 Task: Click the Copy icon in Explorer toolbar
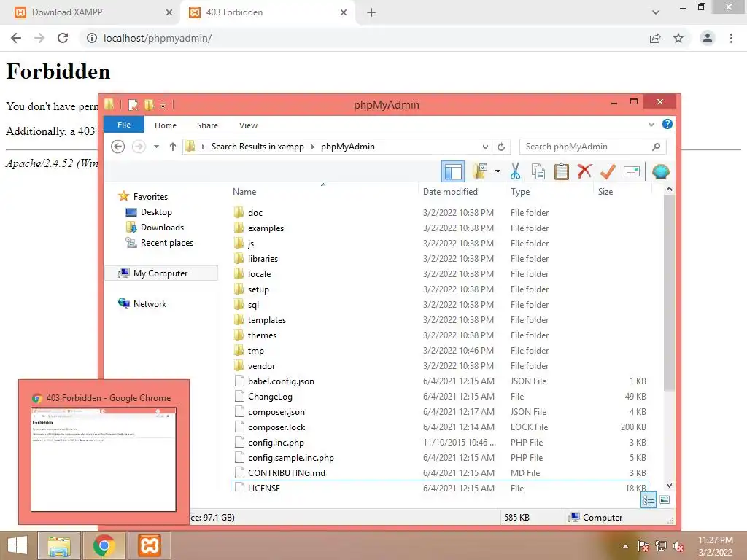tap(538, 171)
